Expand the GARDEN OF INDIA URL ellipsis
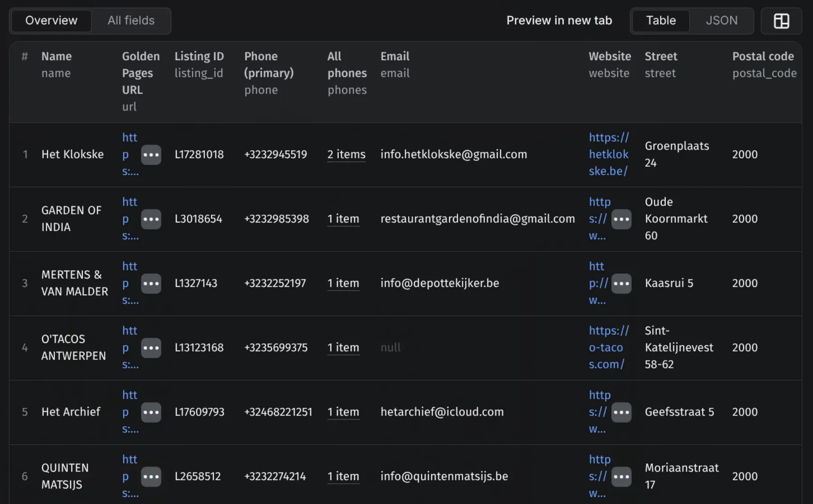 pyautogui.click(x=151, y=219)
